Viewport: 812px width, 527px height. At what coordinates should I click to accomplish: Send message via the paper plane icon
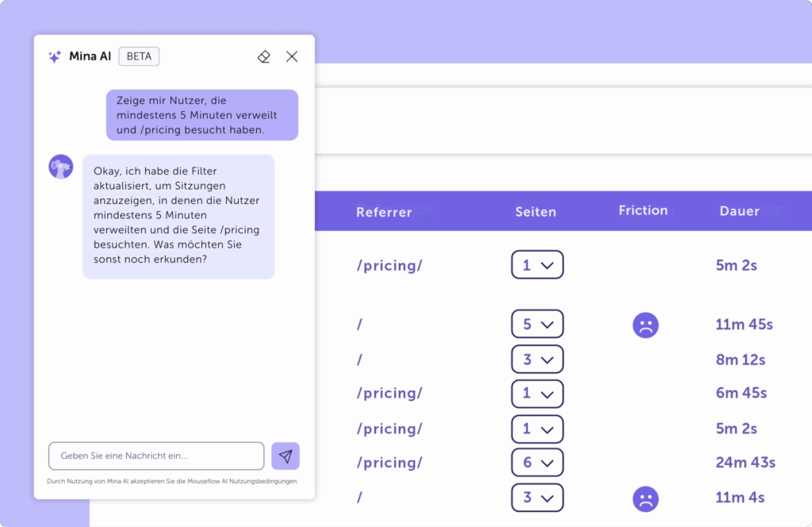(285, 456)
